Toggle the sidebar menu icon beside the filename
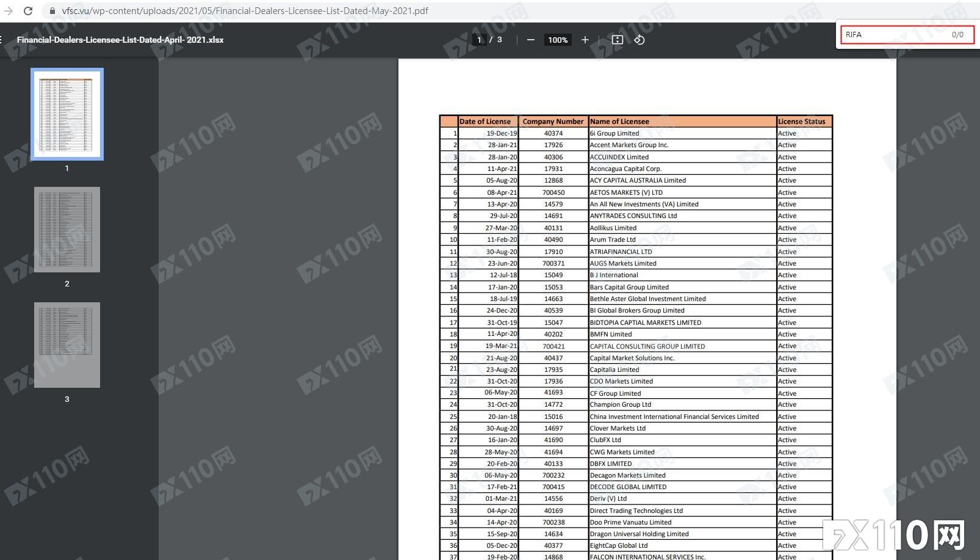Screen dimensions: 980x560 2,40
